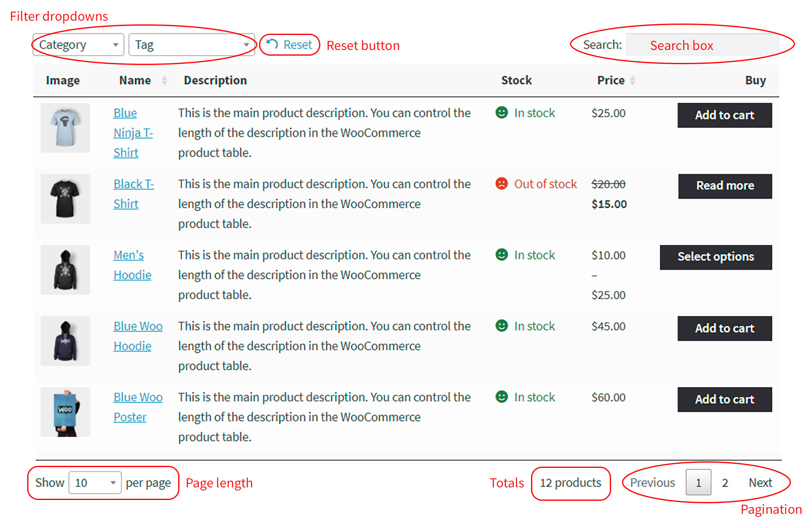Click Read more for Black T-Shirt

pyautogui.click(x=725, y=186)
